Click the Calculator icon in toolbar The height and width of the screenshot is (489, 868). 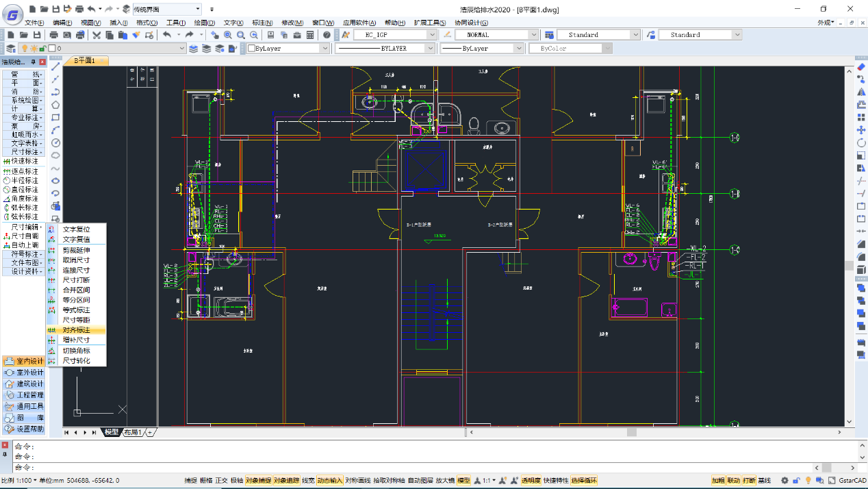pyautogui.click(x=310, y=35)
